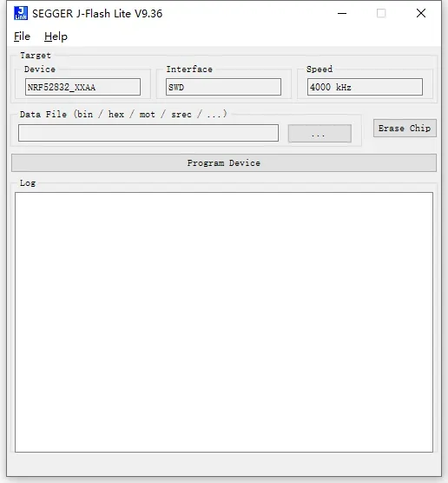The image size is (448, 483).
Task: Minimize the J-Flash Lite window
Action: click(x=342, y=13)
